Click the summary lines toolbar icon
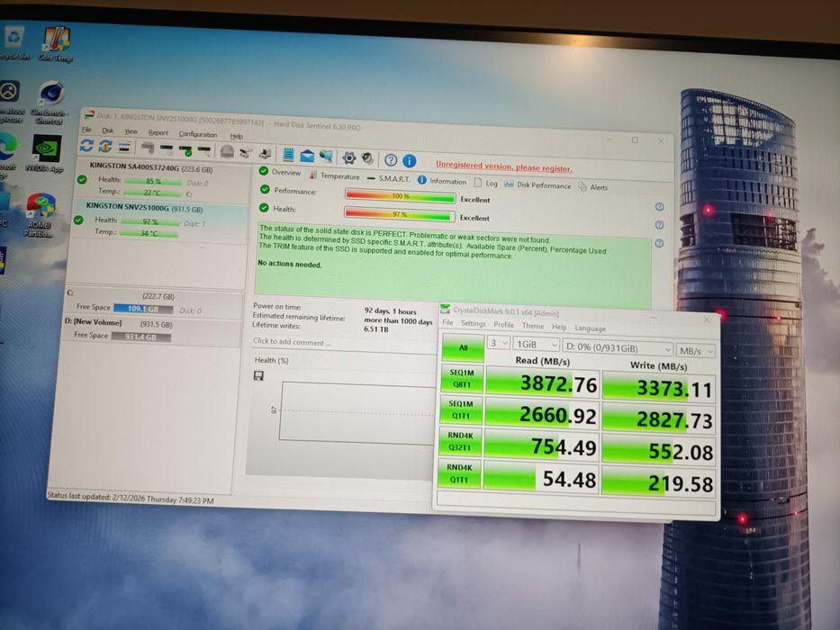Screen dimensions: 840x630 [x=124, y=147]
